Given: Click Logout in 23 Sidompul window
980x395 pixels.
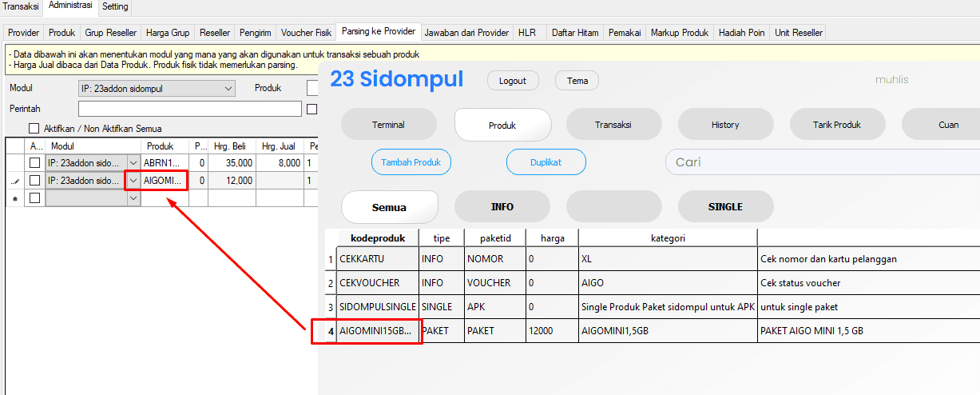Looking at the screenshot, I should (512, 81).
